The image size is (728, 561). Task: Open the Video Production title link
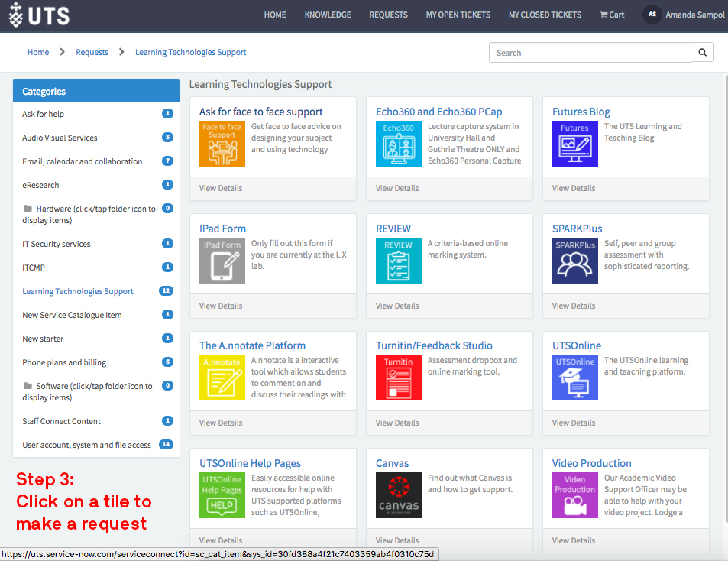pyautogui.click(x=591, y=463)
